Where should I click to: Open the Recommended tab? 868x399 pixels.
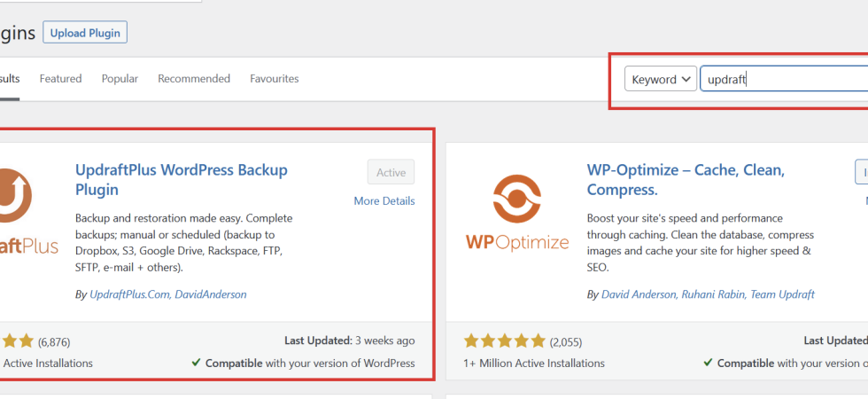click(194, 79)
